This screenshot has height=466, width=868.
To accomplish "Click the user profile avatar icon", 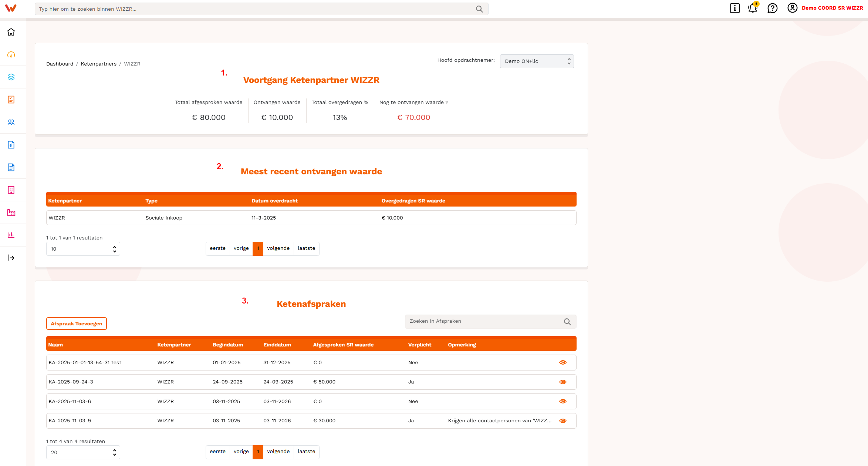I will [x=792, y=8].
